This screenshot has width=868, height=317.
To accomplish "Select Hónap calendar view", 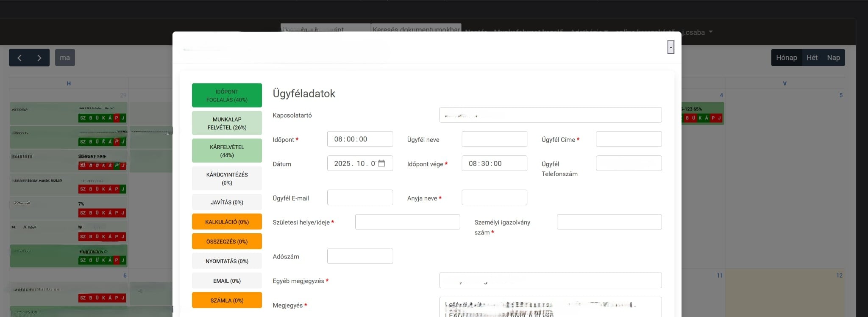I will tap(786, 58).
